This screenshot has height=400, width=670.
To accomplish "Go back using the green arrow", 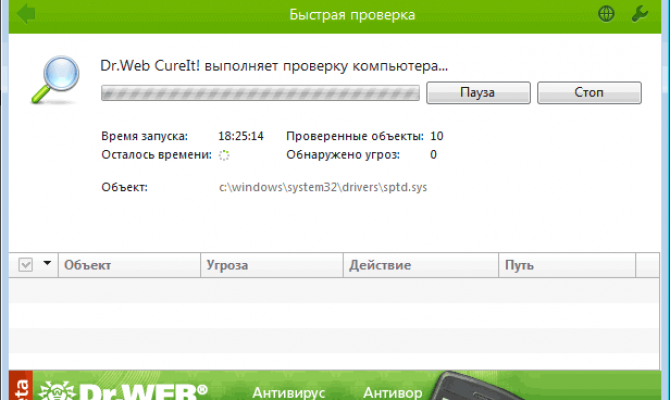I will click(26, 14).
